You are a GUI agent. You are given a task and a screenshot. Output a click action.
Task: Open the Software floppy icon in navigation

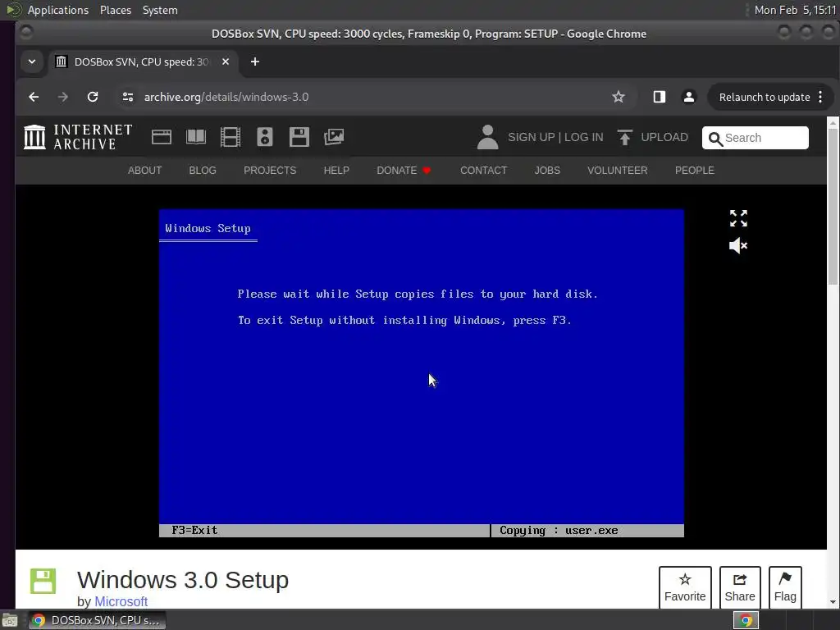click(x=299, y=137)
